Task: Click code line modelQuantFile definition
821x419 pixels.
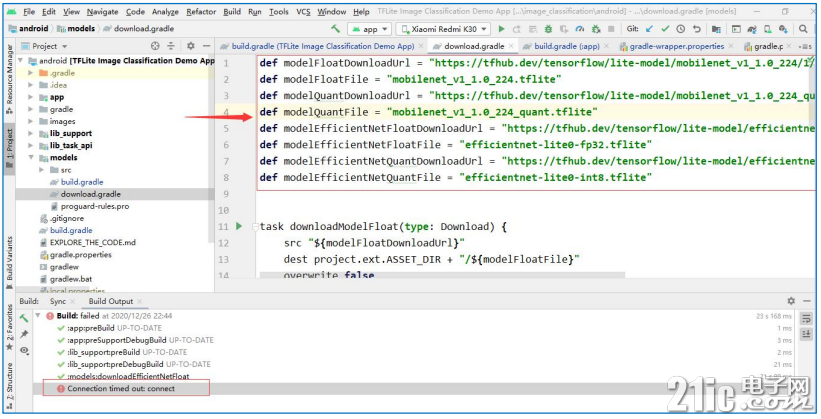Action: 428,112
